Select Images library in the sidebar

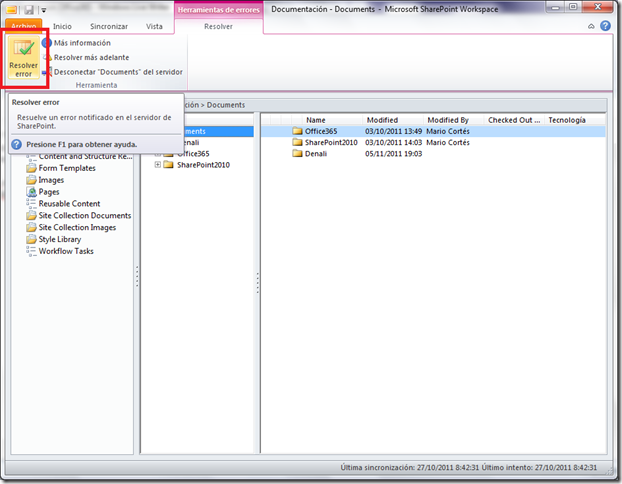click(x=51, y=180)
